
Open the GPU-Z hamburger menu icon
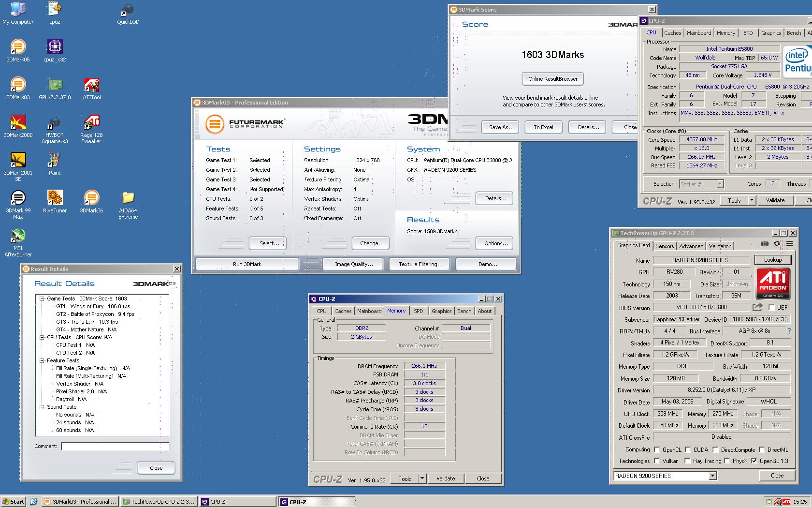click(789, 244)
